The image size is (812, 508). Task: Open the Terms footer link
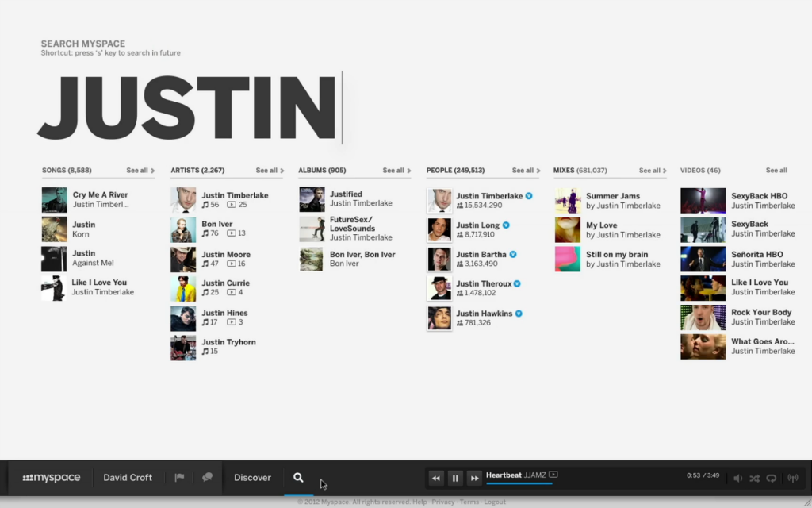[469, 502]
